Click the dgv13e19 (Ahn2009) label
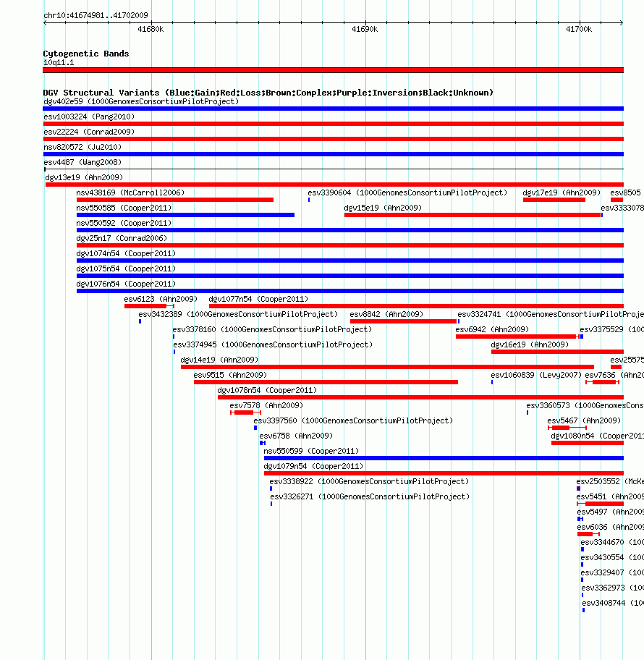644x660 pixels. click(84, 177)
